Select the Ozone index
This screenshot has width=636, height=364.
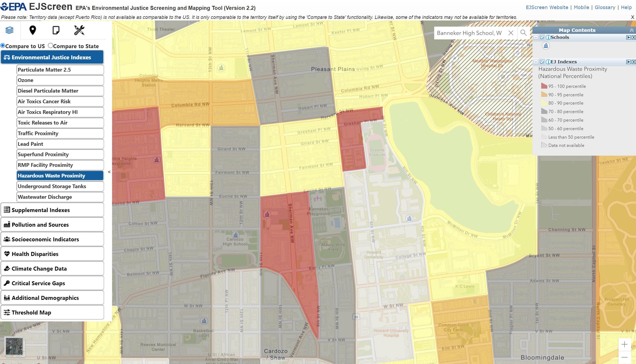[60, 80]
